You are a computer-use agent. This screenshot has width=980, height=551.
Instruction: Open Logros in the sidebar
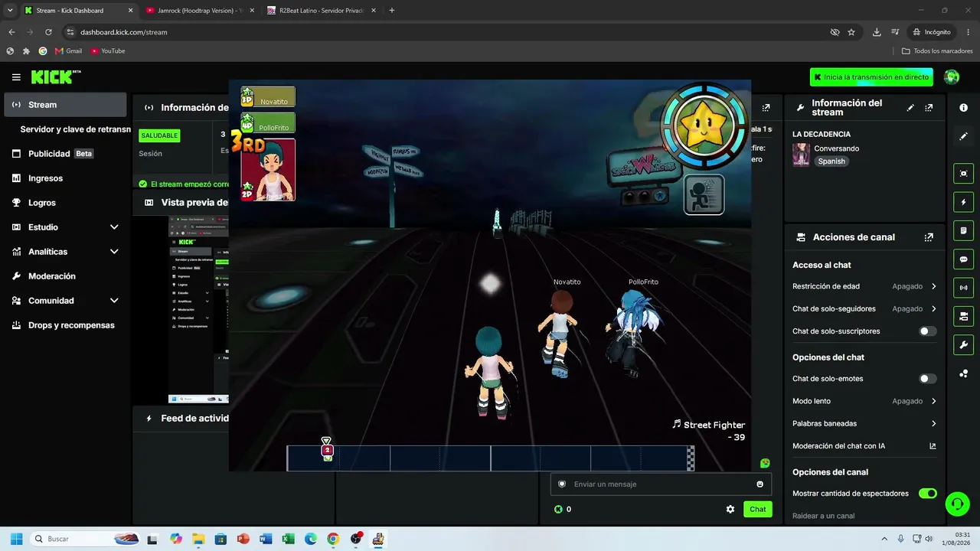click(65, 203)
